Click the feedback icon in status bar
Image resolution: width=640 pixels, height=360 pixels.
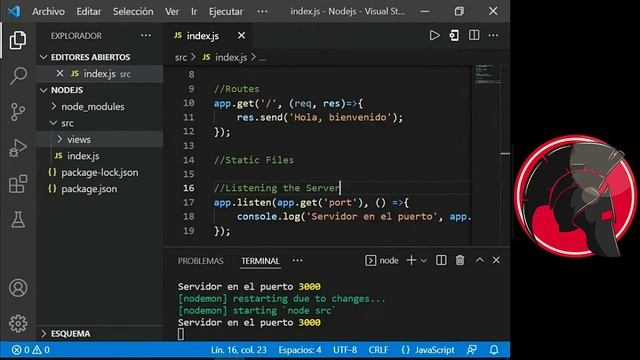pyautogui.click(x=471, y=350)
